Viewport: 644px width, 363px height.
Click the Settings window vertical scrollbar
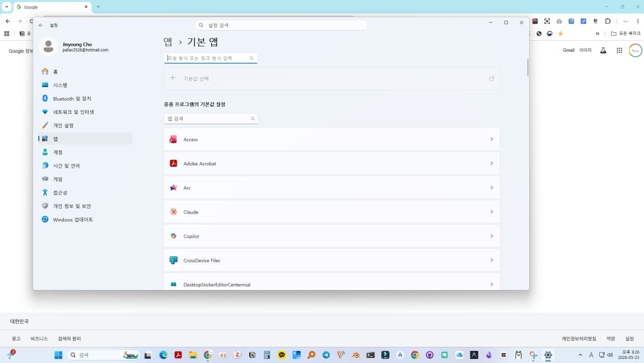click(527, 68)
